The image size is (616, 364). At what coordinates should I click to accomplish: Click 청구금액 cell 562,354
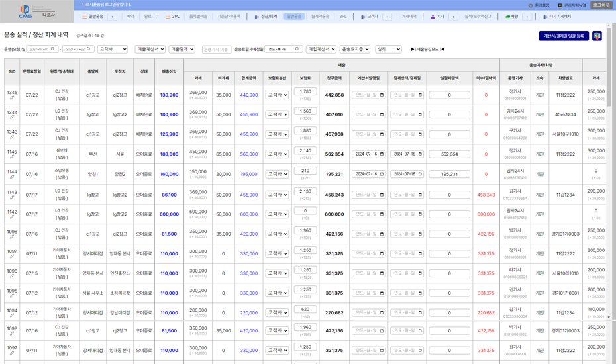(x=334, y=154)
